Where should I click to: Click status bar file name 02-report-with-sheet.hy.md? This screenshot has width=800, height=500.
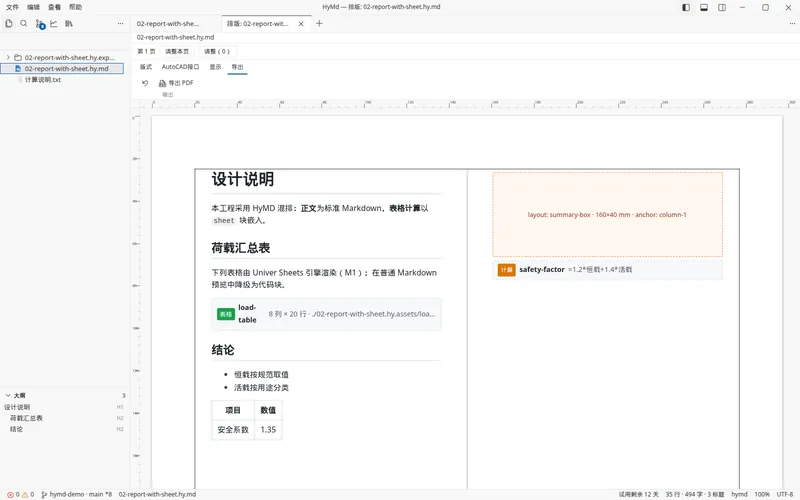157,494
